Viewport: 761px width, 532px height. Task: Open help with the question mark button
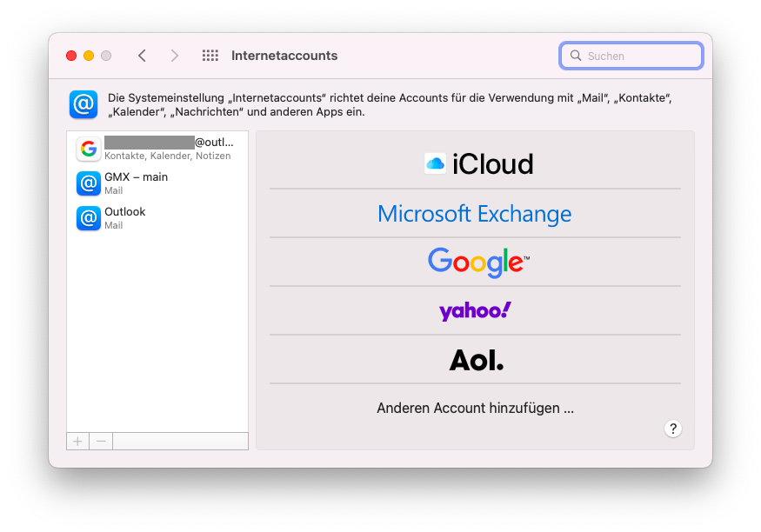click(672, 429)
